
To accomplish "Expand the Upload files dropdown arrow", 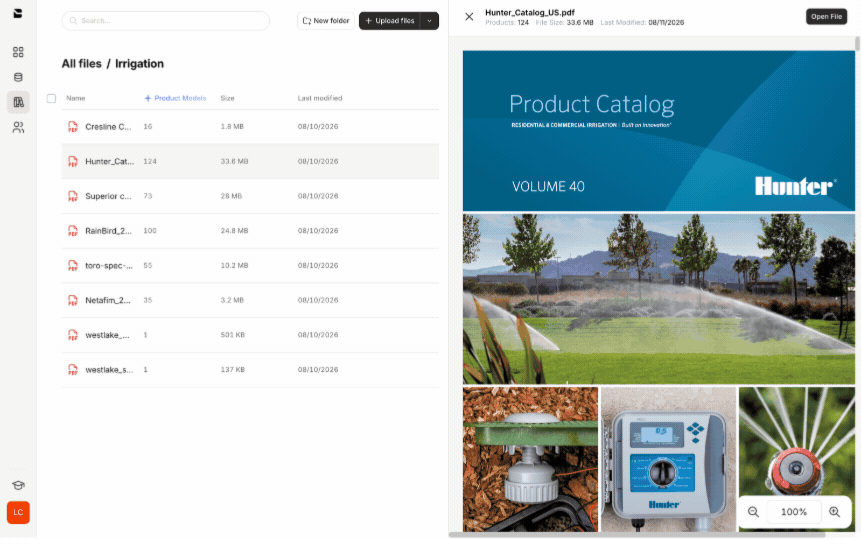I will [x=429, y=21].
